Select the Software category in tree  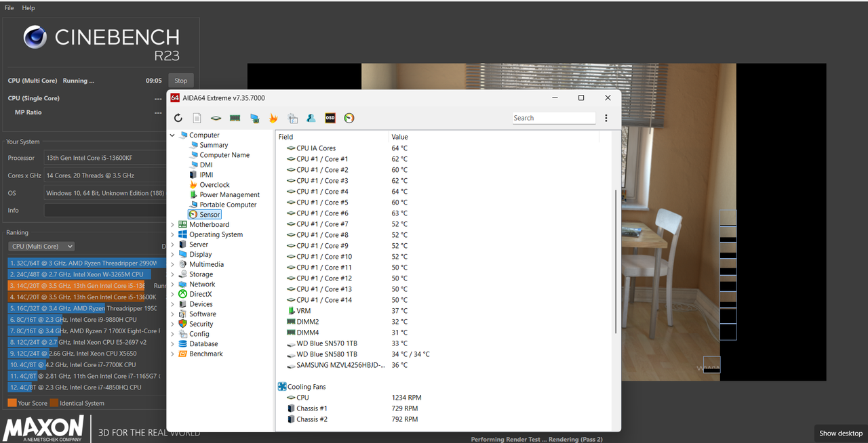click(x=203, y=314)
